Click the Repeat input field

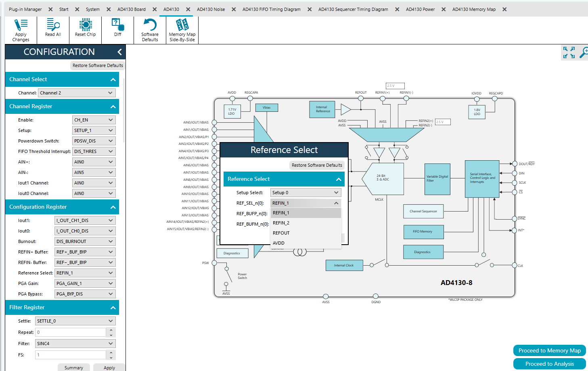tap(71, 332)
